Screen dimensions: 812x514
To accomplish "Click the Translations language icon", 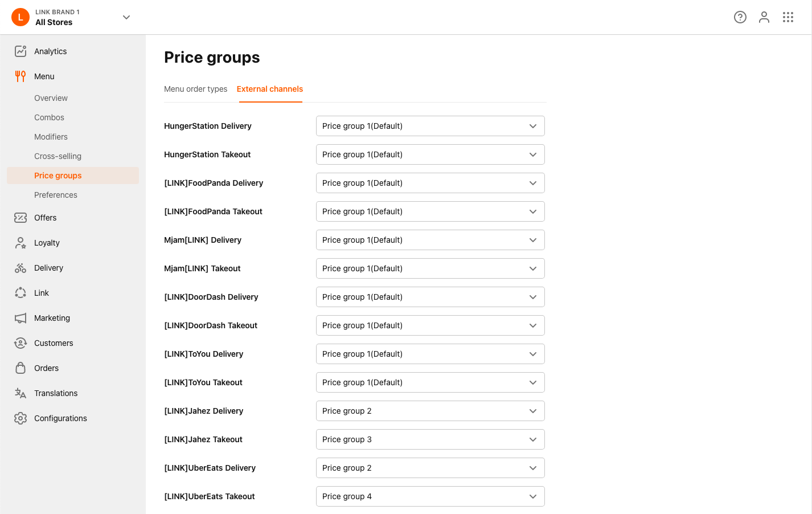I will pyautogui.click(x=20, y=393).
